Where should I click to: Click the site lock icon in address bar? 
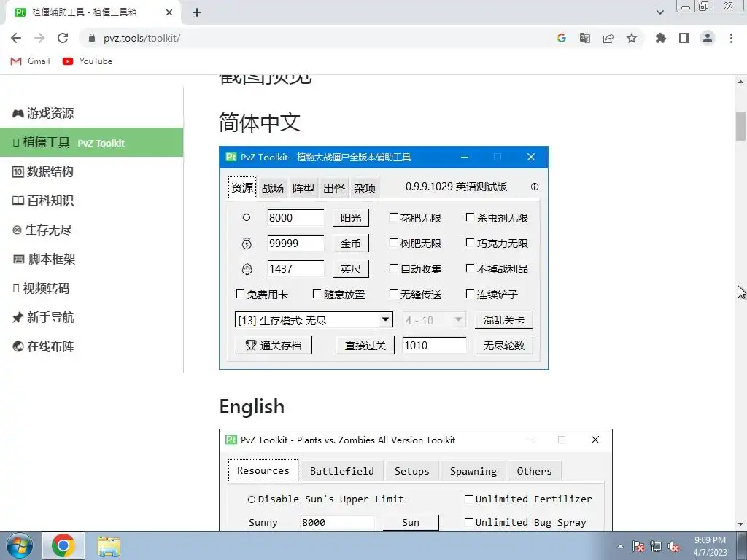92,38
